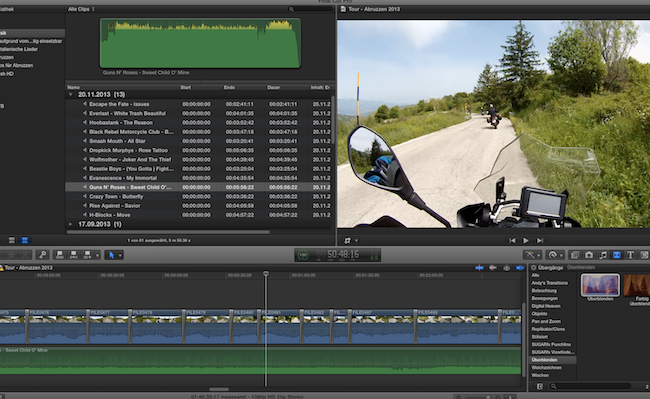Toggle audio skimming in timeline
Image resolution: width=650 pixels, height=399 pixels.
pyautogui.click(x=493, y=268)
